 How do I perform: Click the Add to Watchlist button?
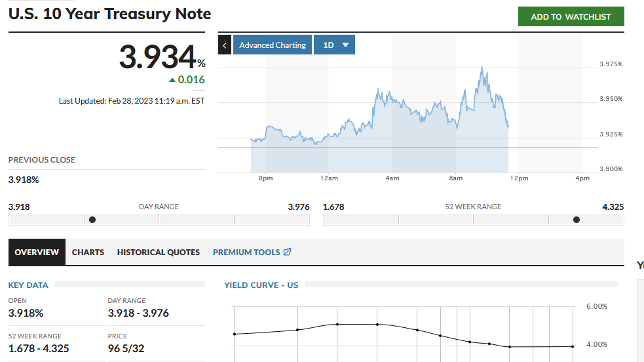(x=571, y=16)
